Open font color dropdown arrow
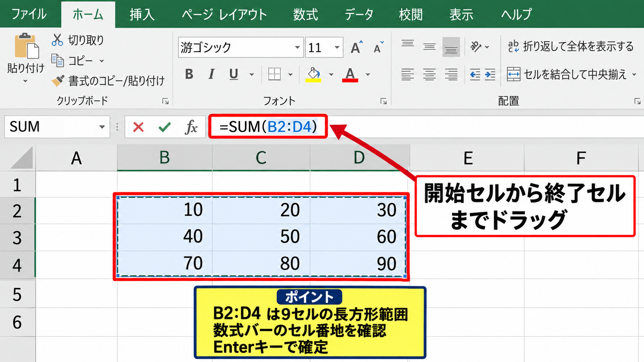644x362 pixels. (368, 74)
